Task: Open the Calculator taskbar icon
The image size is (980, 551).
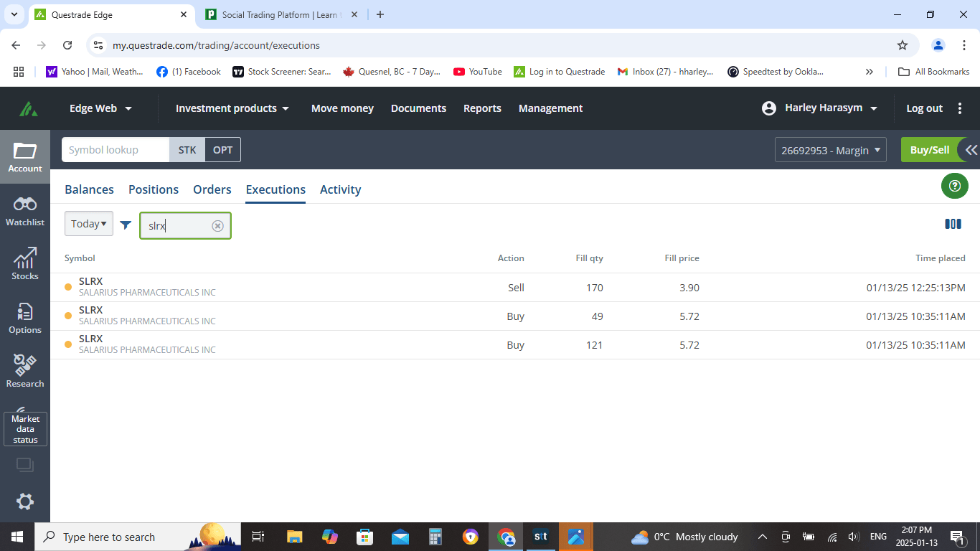Action: pos(435,537)
